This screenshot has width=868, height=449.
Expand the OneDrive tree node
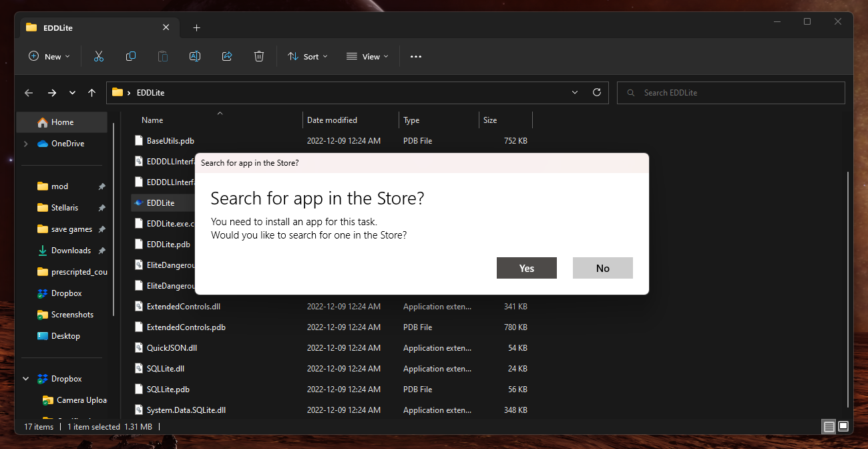point(26,144)
